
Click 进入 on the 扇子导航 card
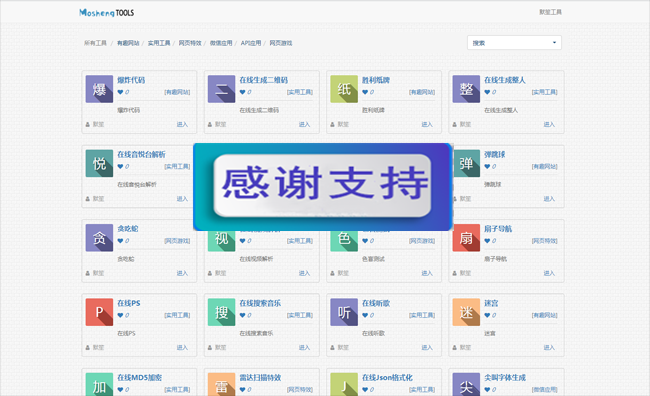pyautogui.click(x=549, y=273)
